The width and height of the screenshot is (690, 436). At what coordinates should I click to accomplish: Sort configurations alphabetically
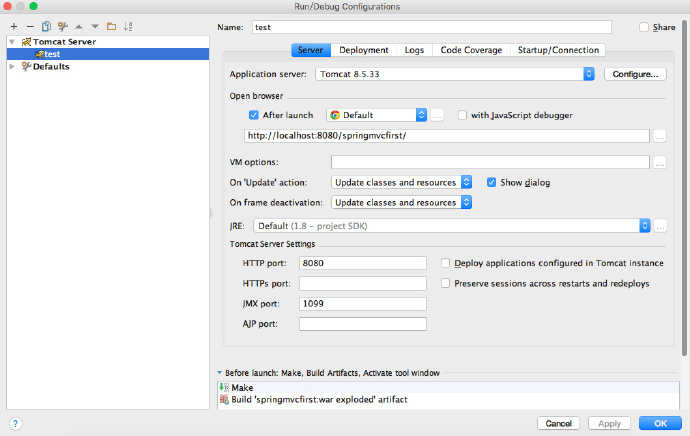[x=128, y=26]
